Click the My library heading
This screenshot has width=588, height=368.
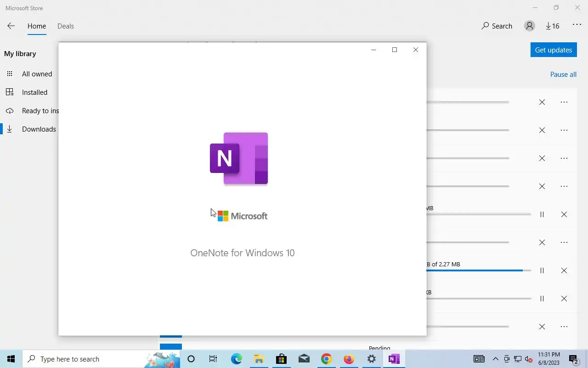click(20, 54)
